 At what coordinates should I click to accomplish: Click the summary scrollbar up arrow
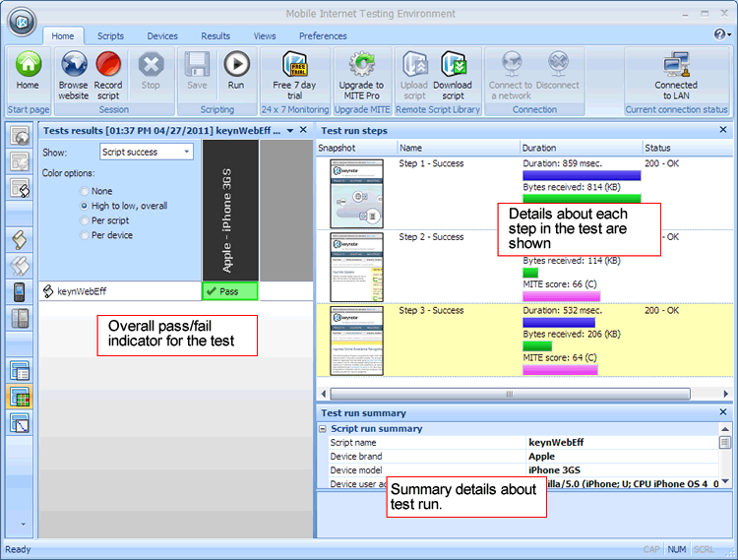click(725, 429)
